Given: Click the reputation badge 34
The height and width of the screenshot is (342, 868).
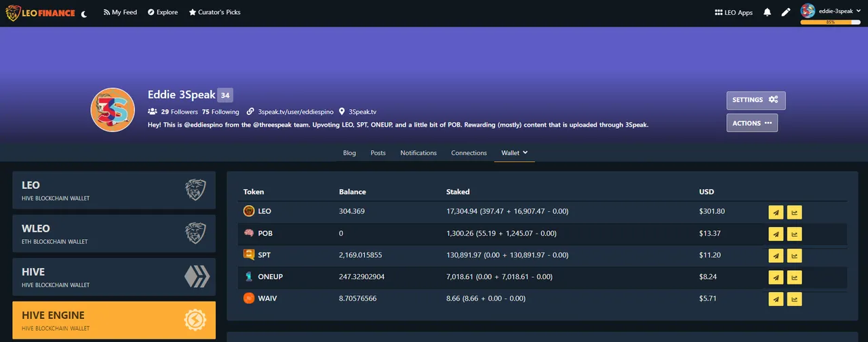Looking at the screenshot, I should (225, 95).
